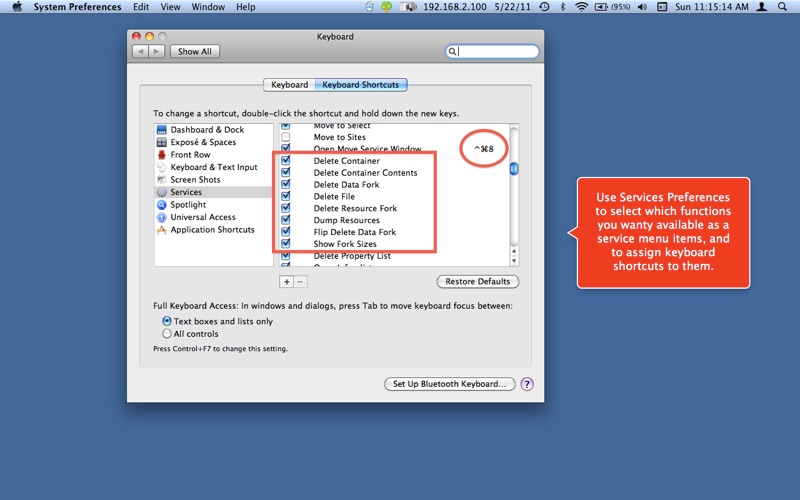Open the View menu
The image size is (800, 500).
coord(170,7)
